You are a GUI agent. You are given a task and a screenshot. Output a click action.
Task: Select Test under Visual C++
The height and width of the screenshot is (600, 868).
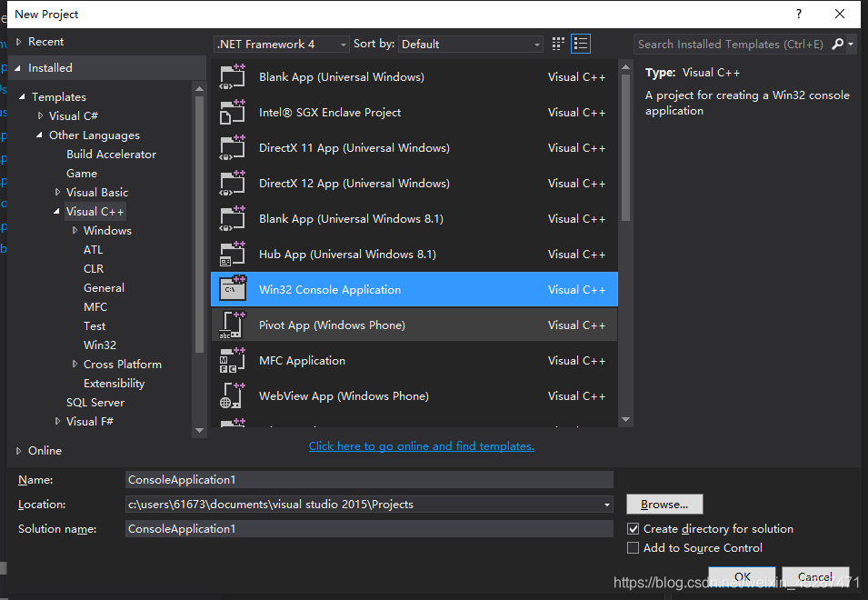95,326
